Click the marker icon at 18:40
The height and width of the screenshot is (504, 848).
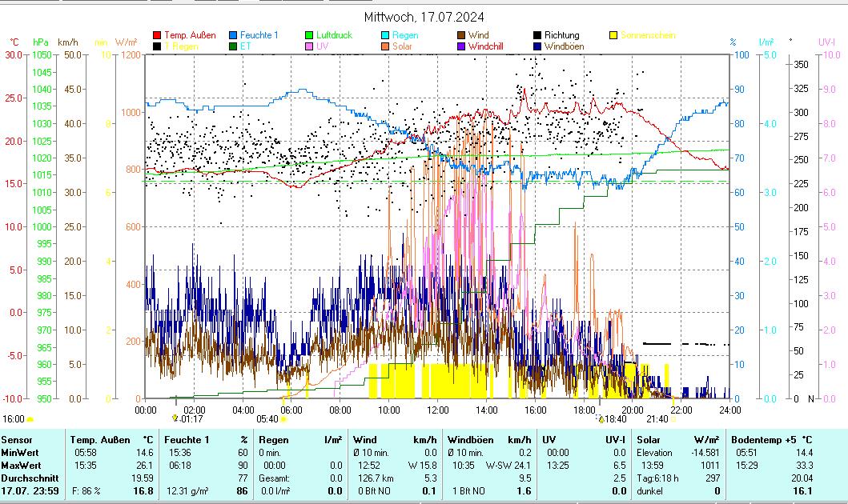tap(601, 418)
